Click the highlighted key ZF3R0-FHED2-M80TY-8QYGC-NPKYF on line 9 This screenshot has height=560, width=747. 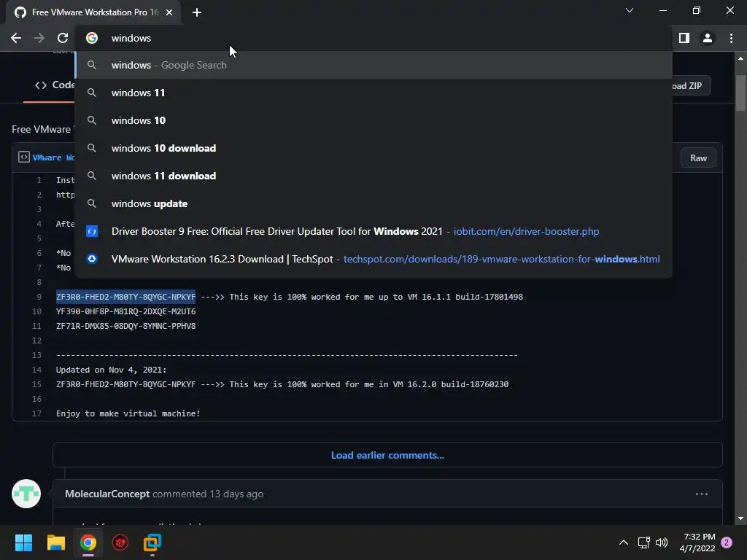[x=125, y=297]
